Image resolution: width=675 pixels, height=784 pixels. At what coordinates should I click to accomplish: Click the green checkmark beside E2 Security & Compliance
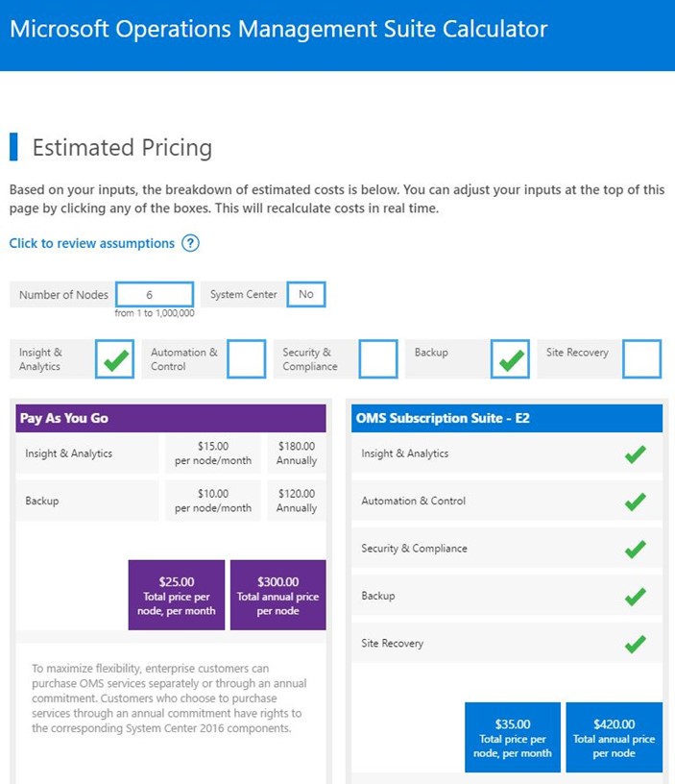pos(635,549)
